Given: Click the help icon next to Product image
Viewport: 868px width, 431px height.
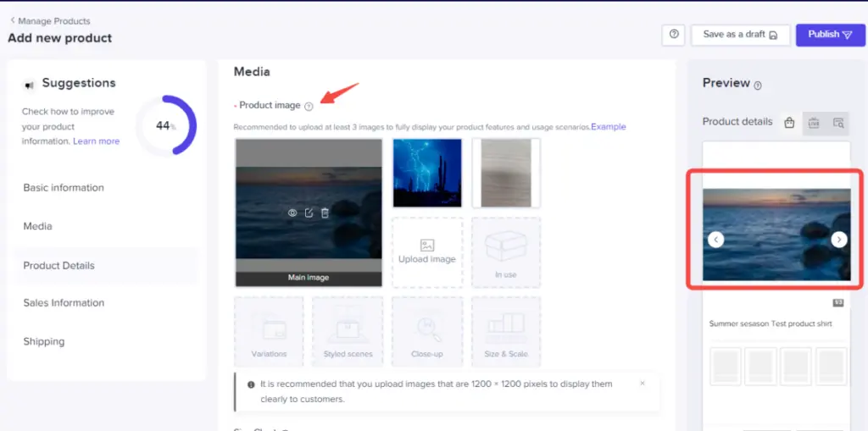Looking at the screenshot, I should point(309,106).
